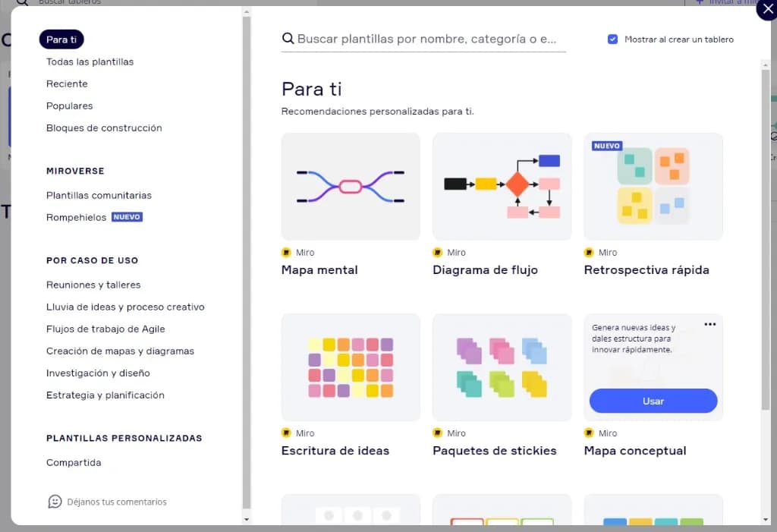This screenshot has height=532, width=777.
Task: Open Compartida custom templates
Action: pos(74,463)
